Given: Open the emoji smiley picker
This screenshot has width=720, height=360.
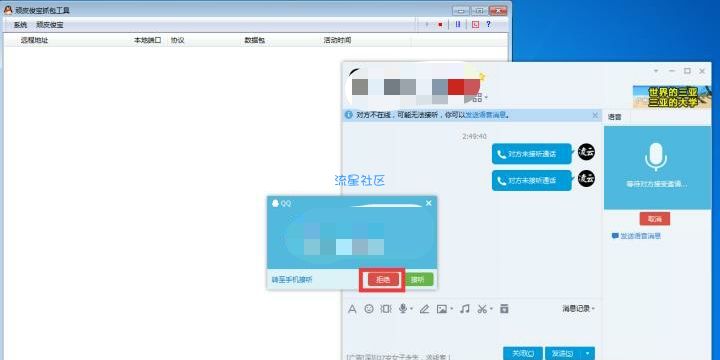Looking at the screenshot, I should (x=369, y=309).
